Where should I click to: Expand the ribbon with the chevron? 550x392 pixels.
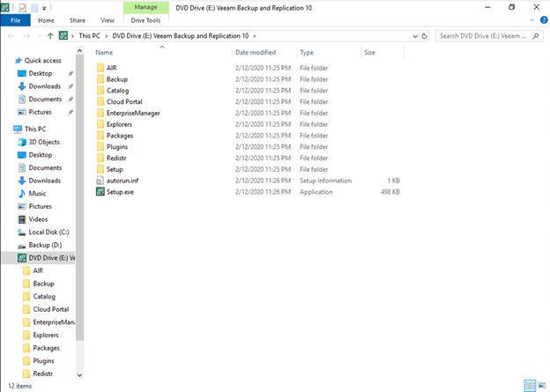(532, 20)
